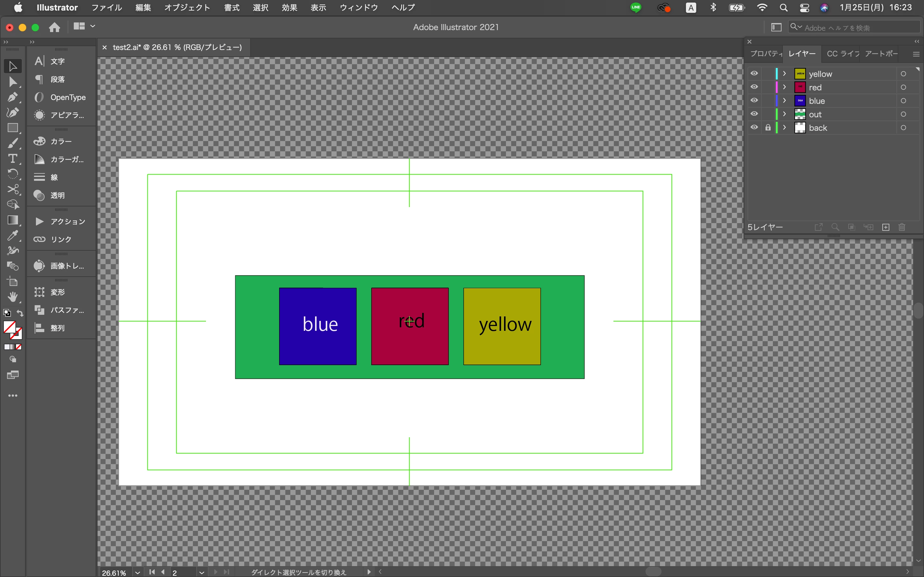924x577 pixels.
Task: Click the delete layer trash icon
Action: [x=902, y=228]
